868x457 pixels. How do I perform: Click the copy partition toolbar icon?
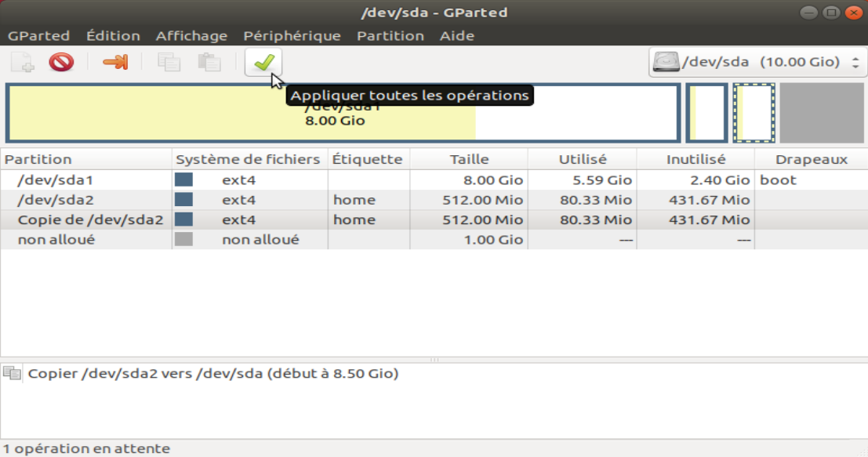click(169, 62)
